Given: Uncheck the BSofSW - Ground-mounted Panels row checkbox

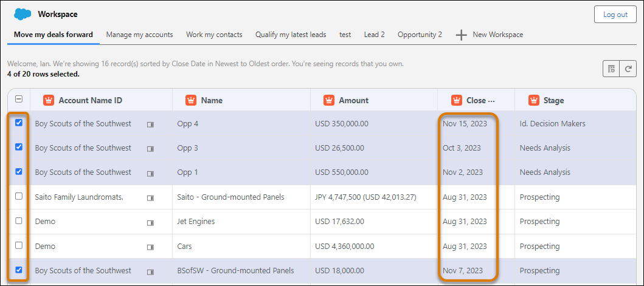Looking at the screenshot, I should (19, 270).
